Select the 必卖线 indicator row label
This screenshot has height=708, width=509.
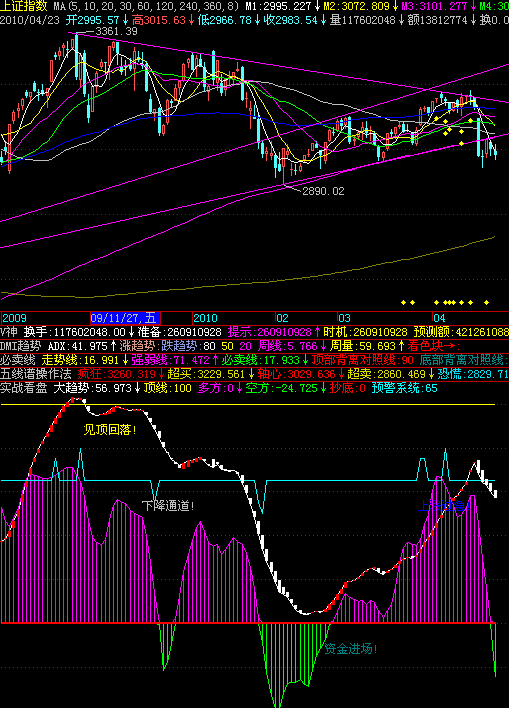pos(18,360)
